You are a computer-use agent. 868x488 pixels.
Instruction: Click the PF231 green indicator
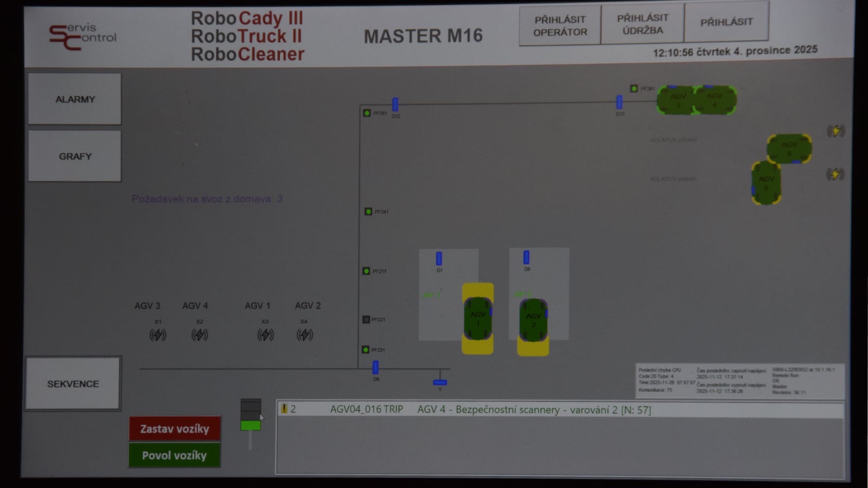[366, 350]
